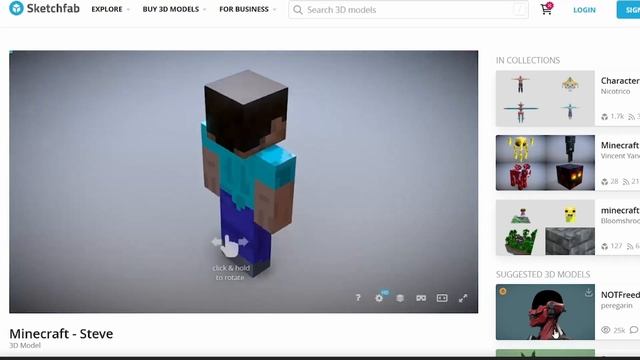Open the FOR BUSINESS menu
This screenshot has height=360, width=640.
(x=248, y=9)
